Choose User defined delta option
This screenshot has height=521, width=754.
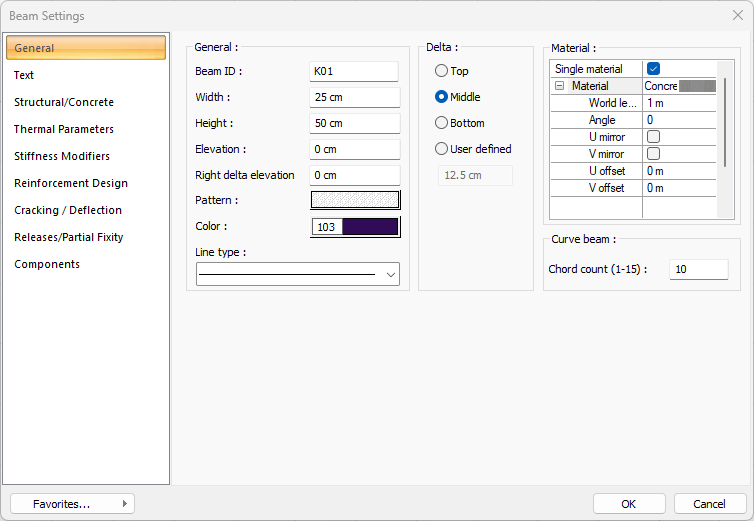click(441, 149)
